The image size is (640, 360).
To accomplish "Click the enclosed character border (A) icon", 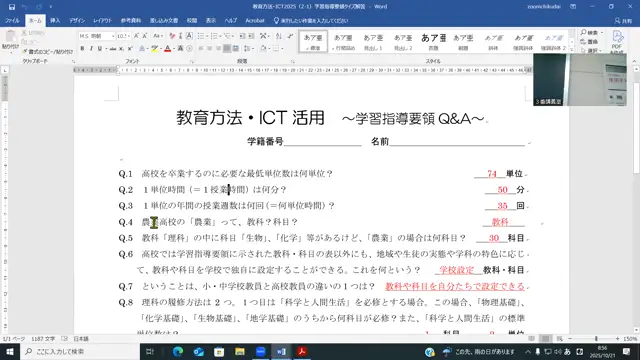I will pos(189,36).
